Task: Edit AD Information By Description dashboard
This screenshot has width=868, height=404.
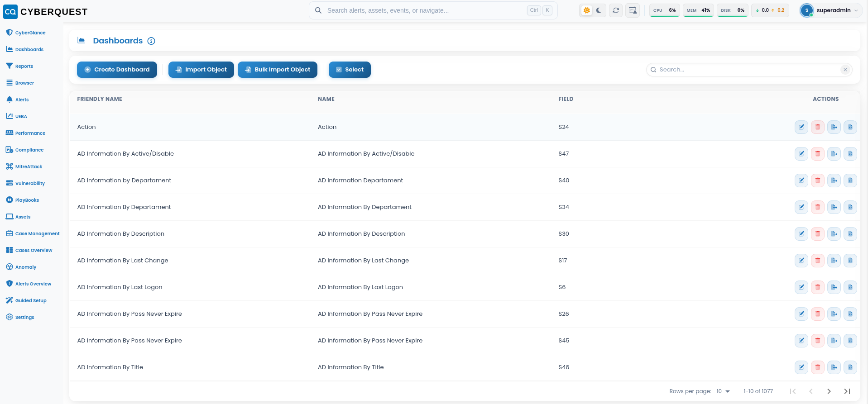Action: point(801,234)
